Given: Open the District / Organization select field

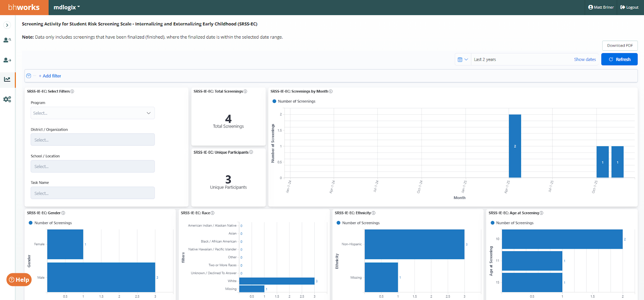Looking at the screenshot, I should click(x=93, y=140).
